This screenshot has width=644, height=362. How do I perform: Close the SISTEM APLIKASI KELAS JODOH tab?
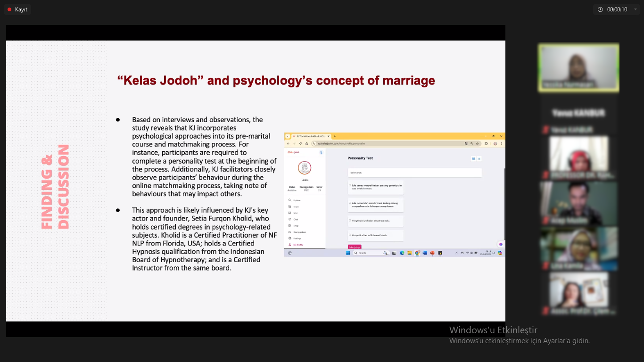329,136
